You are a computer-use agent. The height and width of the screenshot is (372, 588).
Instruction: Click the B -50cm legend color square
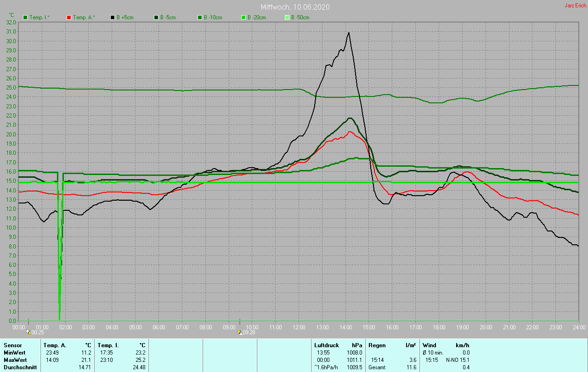point(287,17)
